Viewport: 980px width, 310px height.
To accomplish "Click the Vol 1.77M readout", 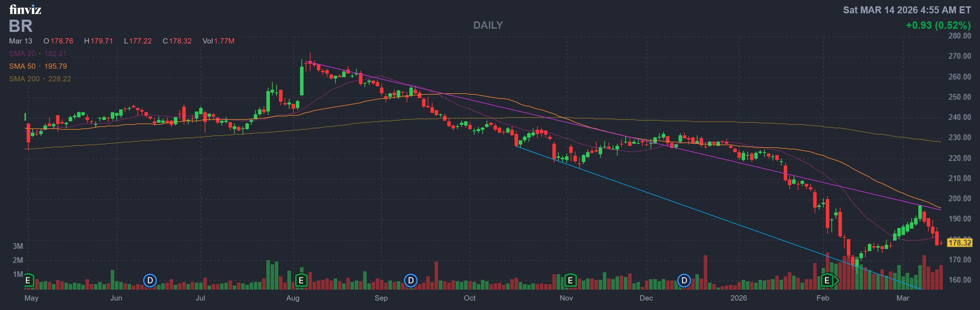I will (x=218, y=41).
